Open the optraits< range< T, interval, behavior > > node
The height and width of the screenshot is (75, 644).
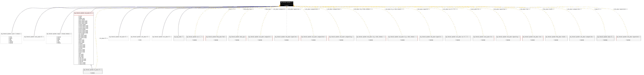click(59, 38)
